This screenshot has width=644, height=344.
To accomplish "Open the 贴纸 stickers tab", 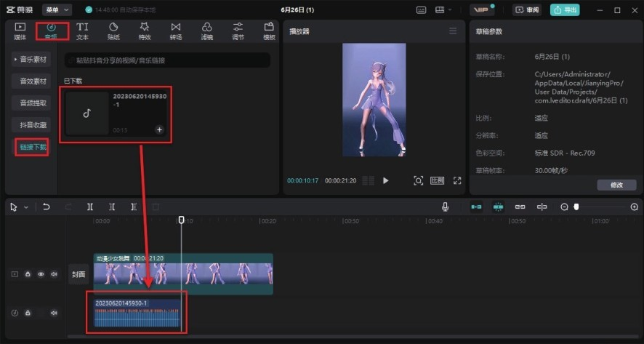I will tap(113, 31).
